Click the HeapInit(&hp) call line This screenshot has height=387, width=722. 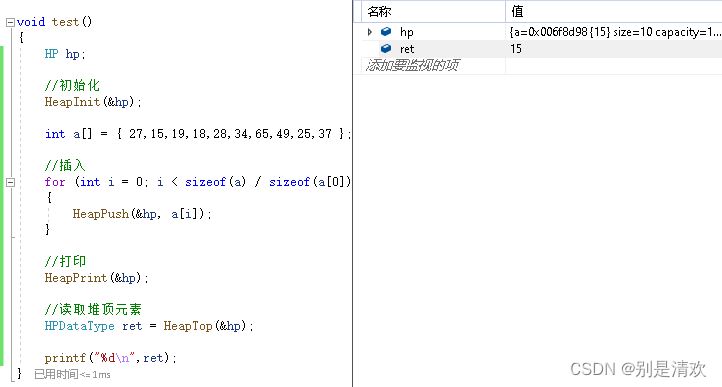tap(93, 102)
